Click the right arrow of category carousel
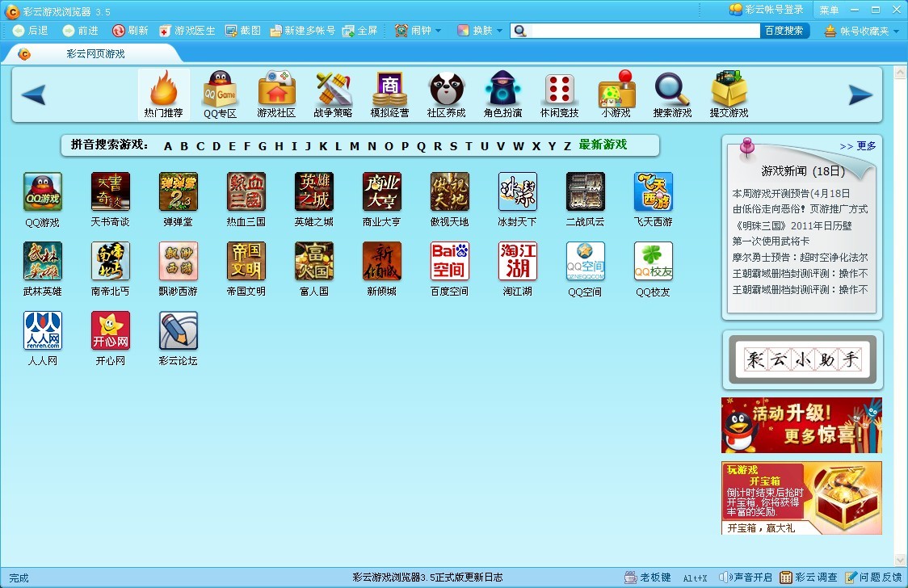This screenshot has height=588, width=908. [x=860, y=94]
